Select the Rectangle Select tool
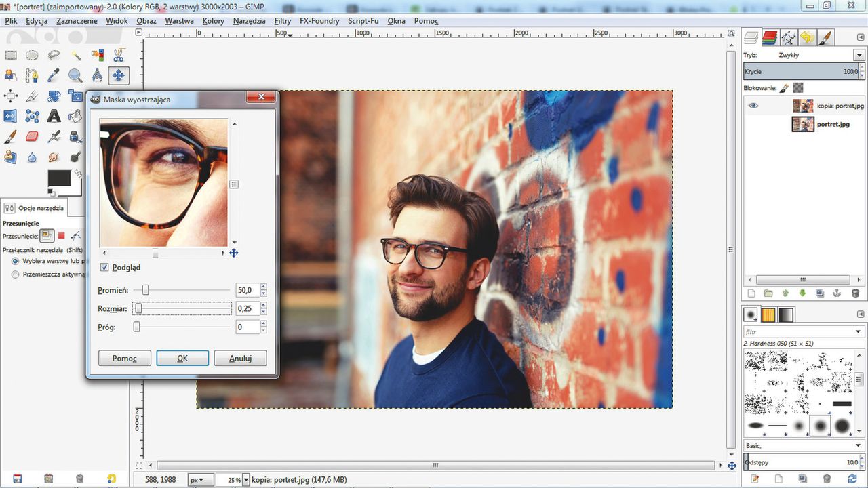 click(x=11, y=55)
